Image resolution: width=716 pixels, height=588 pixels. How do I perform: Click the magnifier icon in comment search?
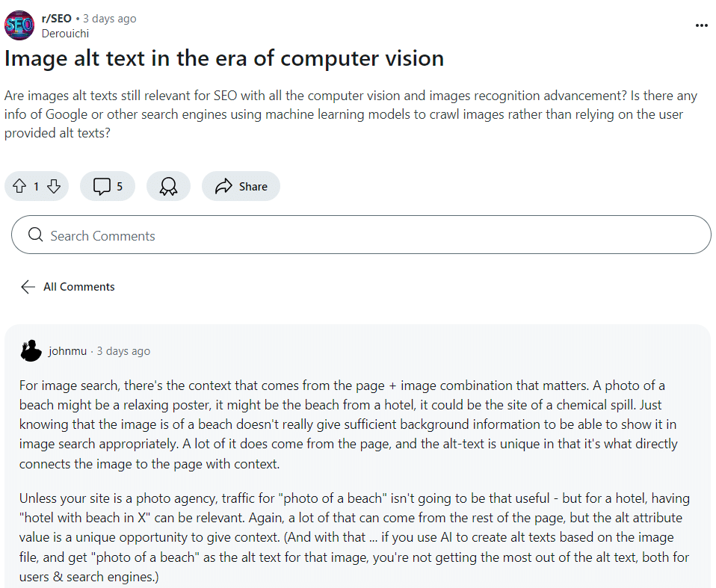tap(35, 236)
